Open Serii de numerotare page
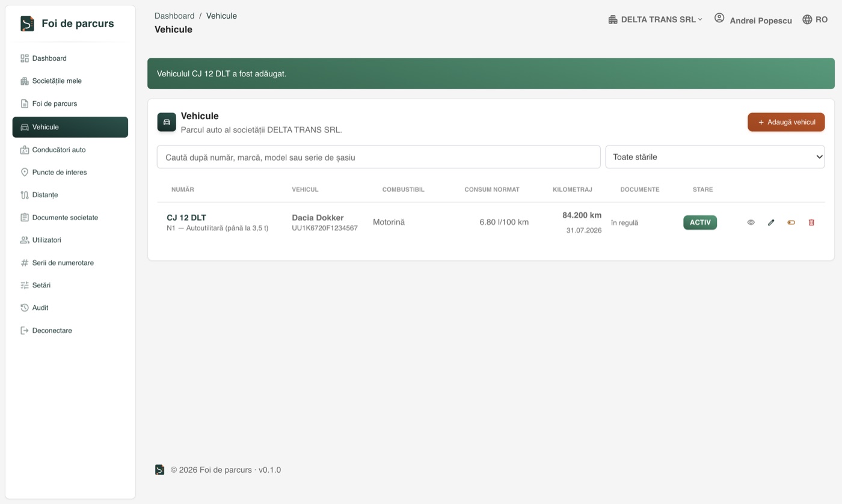This screenshot has width=842, height=504. click(x=70, y=263)
